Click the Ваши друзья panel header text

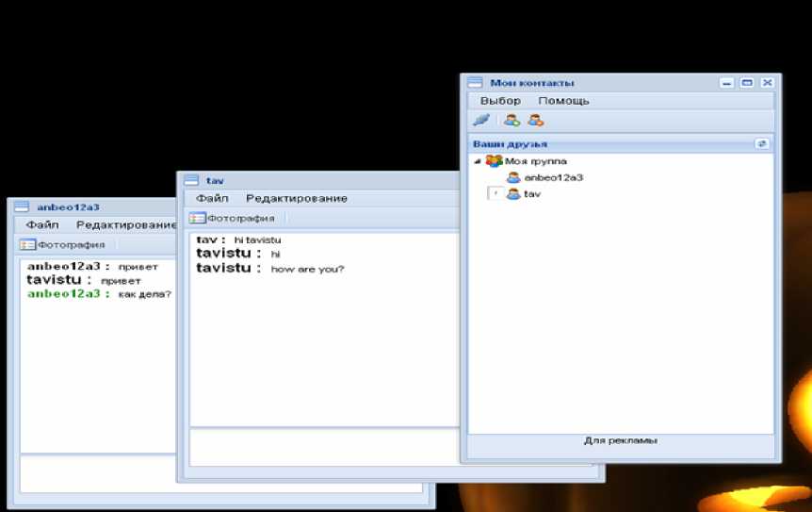(x=510, y=144)
